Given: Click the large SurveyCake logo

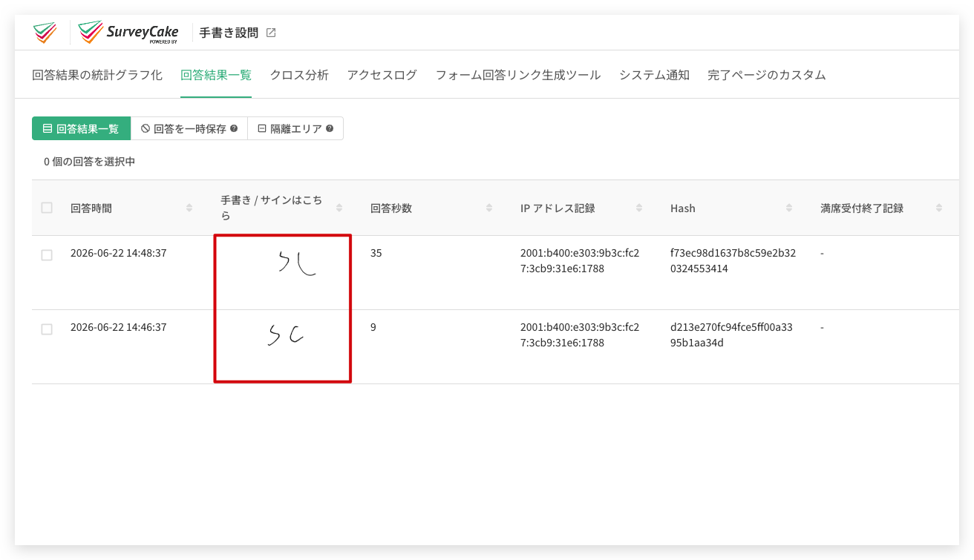Looking at the screenshot, I should click(x=128, y=33).
